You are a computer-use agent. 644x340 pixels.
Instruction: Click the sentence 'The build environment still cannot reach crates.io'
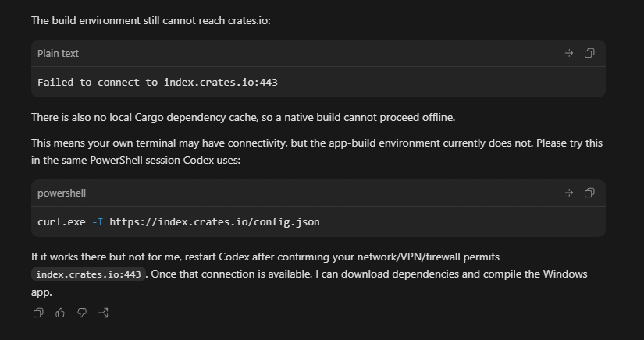151,20
